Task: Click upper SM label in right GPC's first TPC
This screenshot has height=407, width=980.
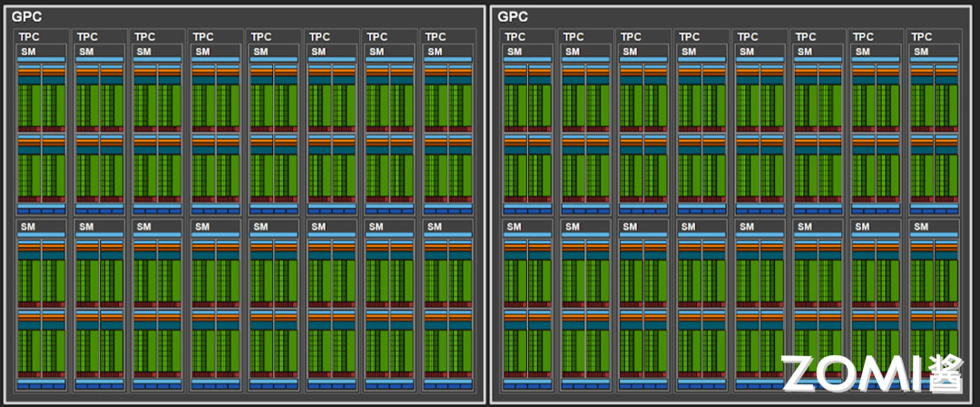Action: coord(514,52)
